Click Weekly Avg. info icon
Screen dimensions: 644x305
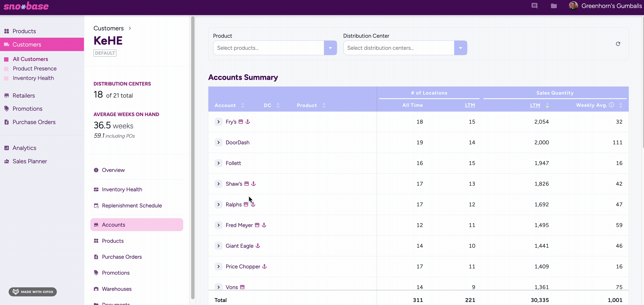click(611, 105)
